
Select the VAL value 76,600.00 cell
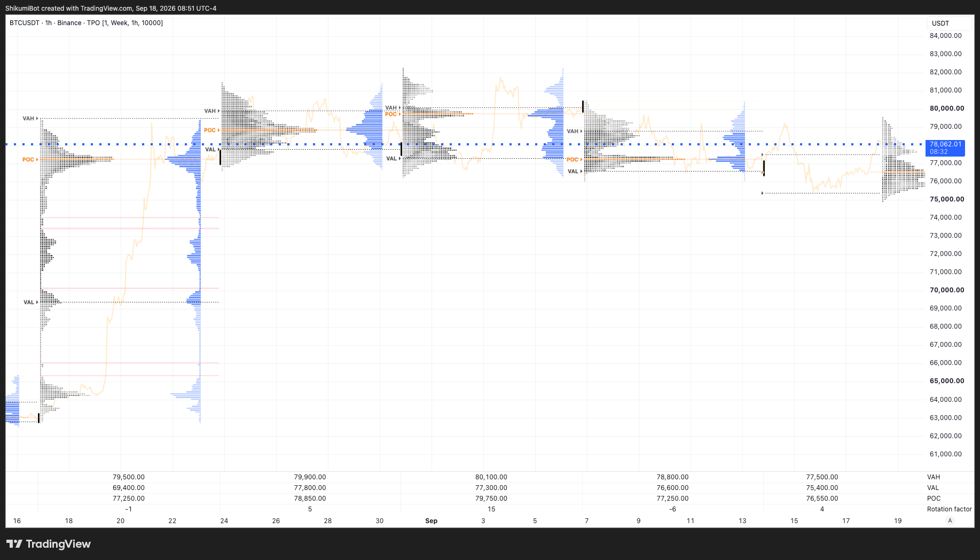coord(672,488)
